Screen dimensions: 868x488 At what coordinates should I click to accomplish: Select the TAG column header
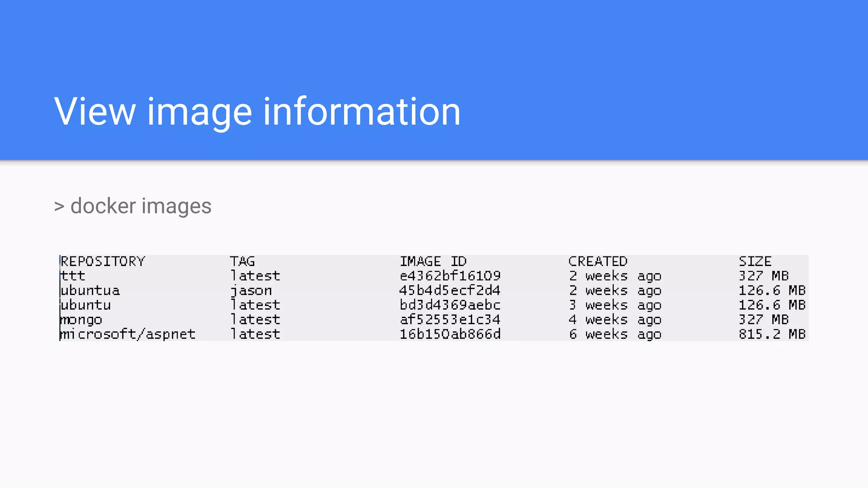coord(242,261)
